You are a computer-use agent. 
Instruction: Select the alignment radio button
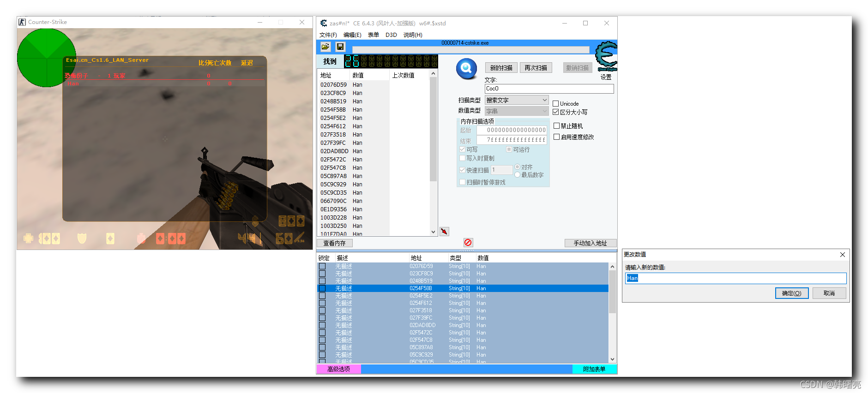(517, 167)
